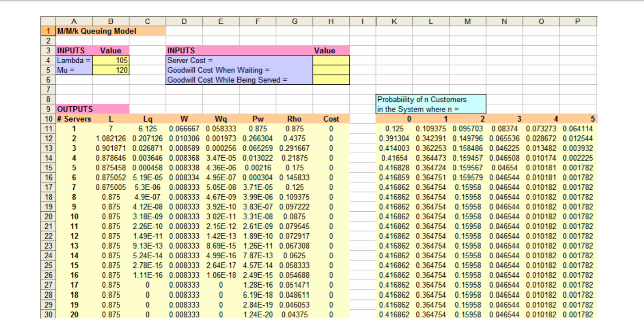Select the L value 1.082126
Image resolution: width=644 pixels, height=329 pixels.
click(x=111, y=138)
